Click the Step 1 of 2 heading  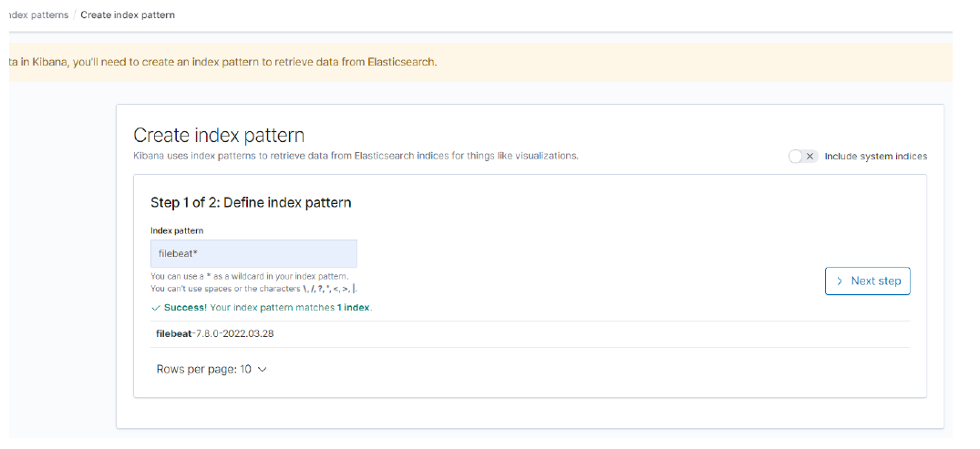(251, 202)
